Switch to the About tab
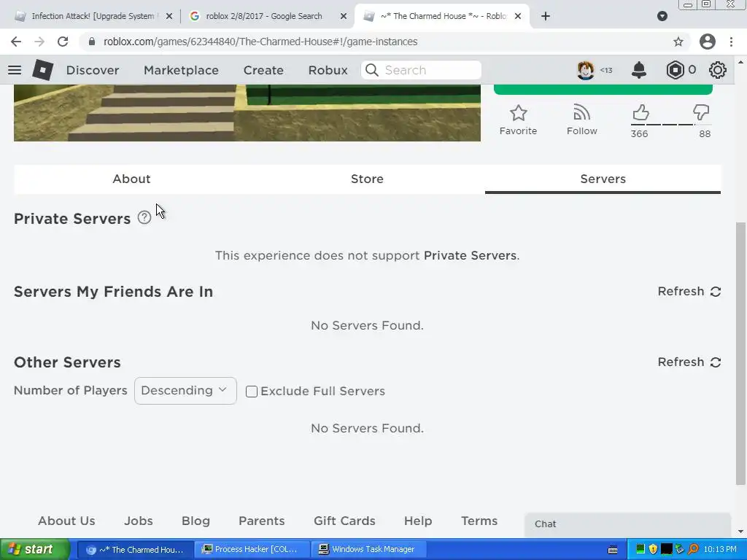This screenshot has width=747, height=560. pyautogui.click(x=131, y=179)
